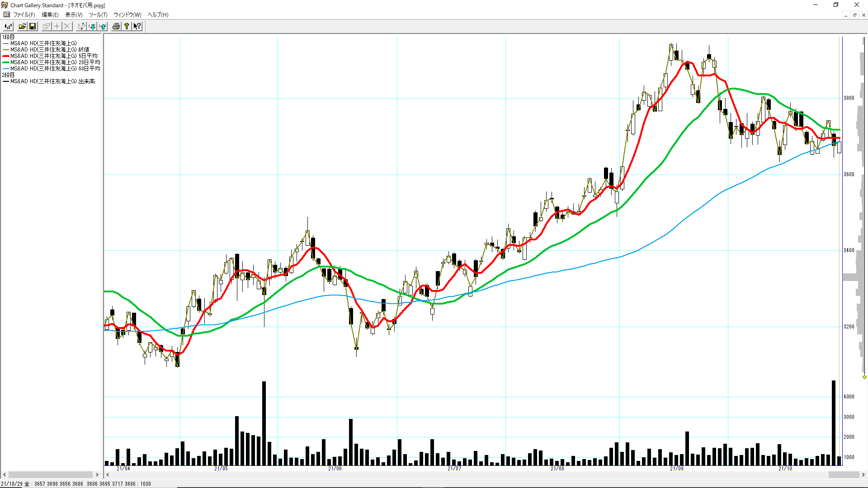Open the ファイル(F) menu
This screenshot has width=868, height=488.
[24, 15]
